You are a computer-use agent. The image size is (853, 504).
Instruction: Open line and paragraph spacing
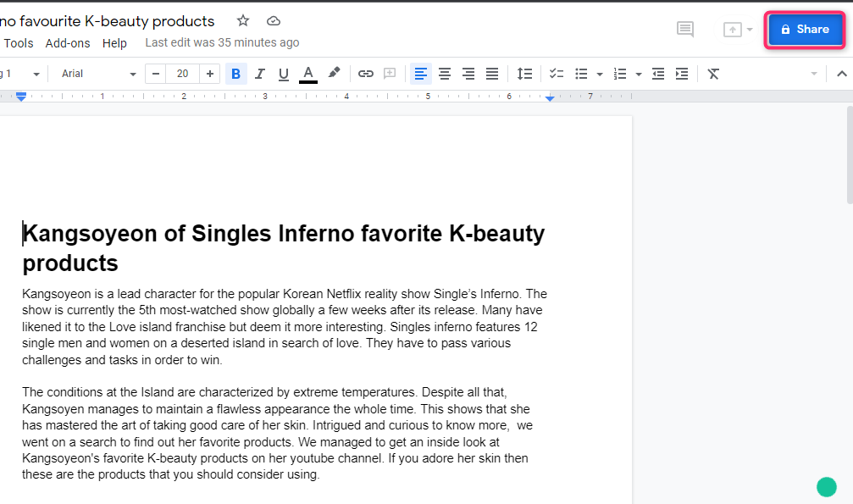pyautogui.click(x=524, y=74)
